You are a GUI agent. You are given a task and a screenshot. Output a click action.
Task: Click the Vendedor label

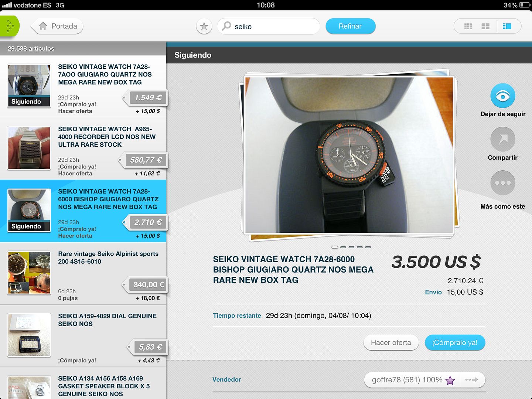pos(226,379)
